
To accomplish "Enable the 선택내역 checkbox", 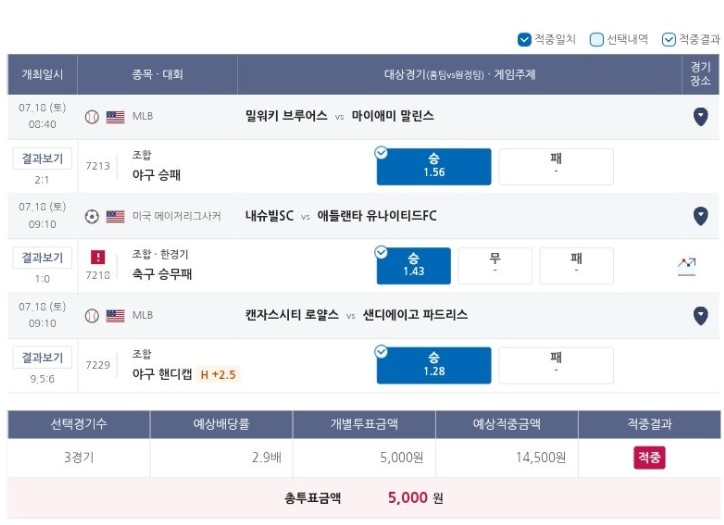I will (597, 40).
